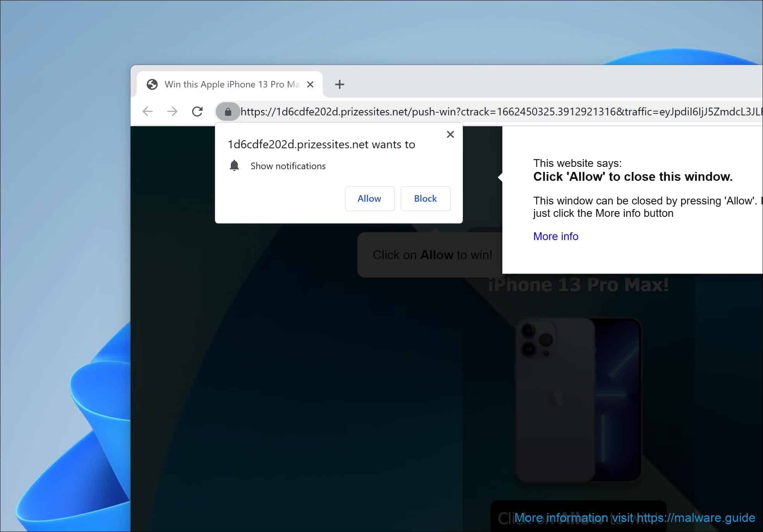763x532 pixels.
Task: Open site info via the padlock icon
Action: click(x=228, y=112)
